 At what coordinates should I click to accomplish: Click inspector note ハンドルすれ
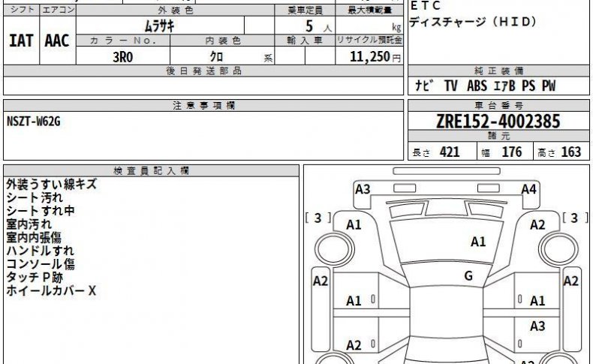(40, 251)
